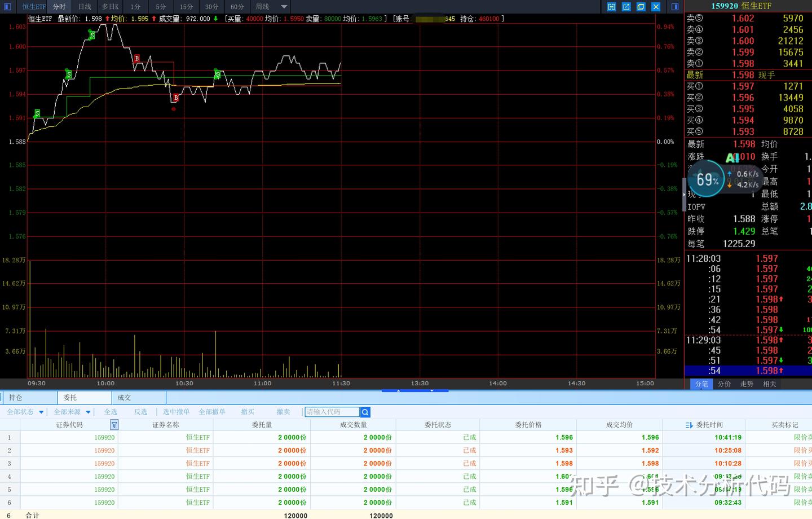812x519 pixels.
Task: Switch to the 日线 daily chart tab
Action: coord(85,7)
